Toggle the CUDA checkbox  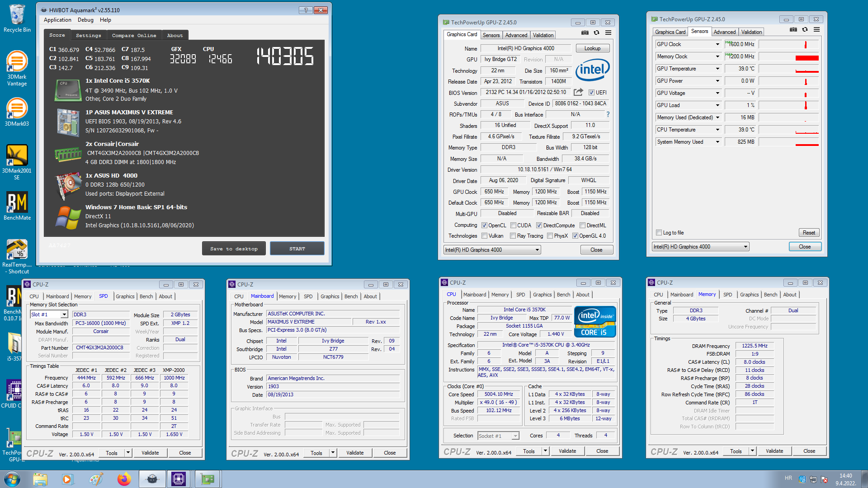pyautogui.click(x=513, y=225)
